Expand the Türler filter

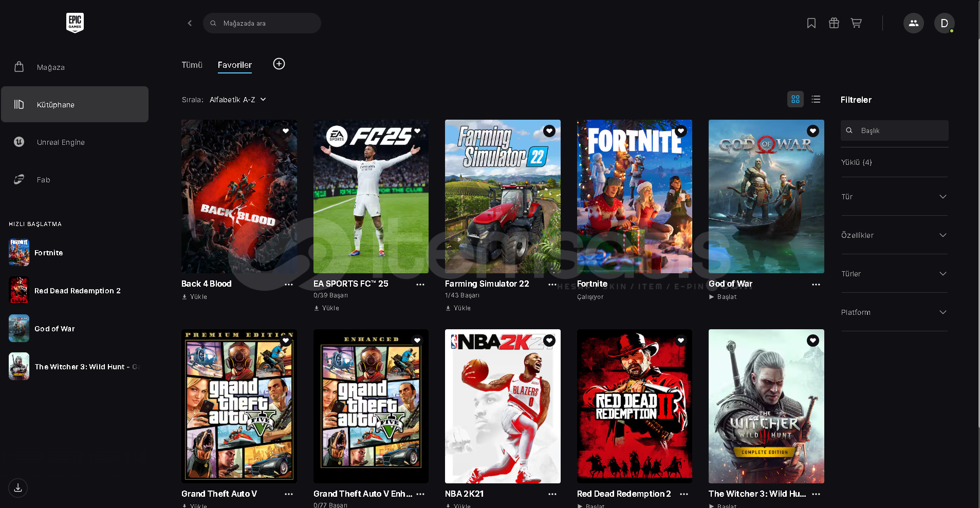coord(894,274)
